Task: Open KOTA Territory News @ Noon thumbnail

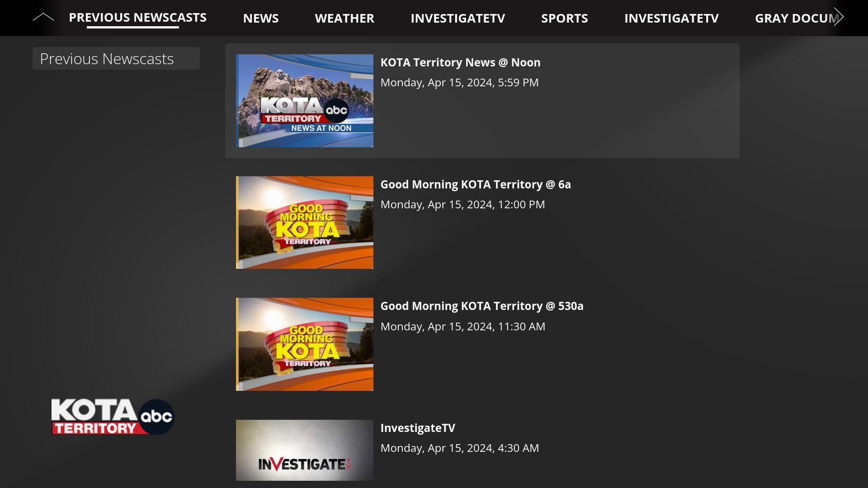Action: click(x=305, y=101)
